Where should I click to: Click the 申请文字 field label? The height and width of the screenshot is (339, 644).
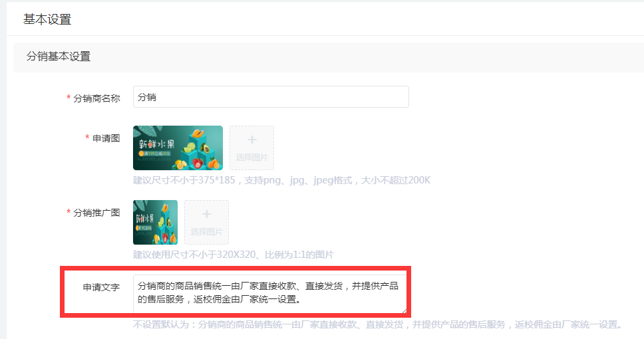coord(101,287)
